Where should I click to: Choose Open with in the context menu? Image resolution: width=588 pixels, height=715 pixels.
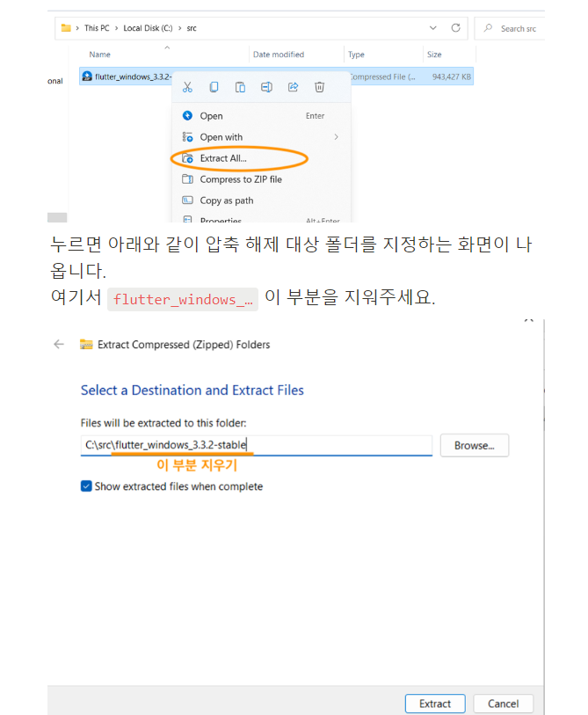point(261,137)
